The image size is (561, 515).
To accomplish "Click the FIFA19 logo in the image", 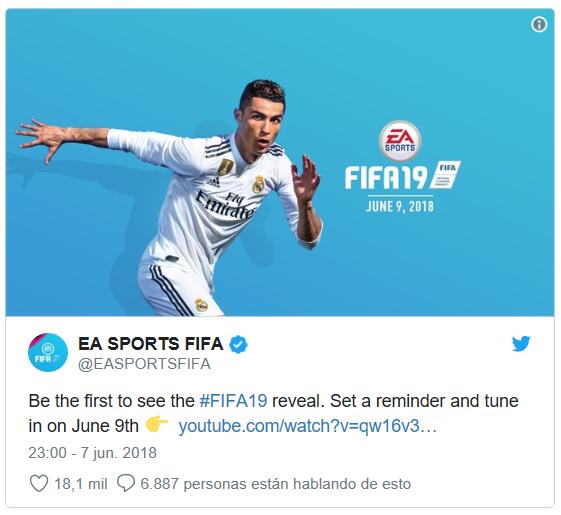I will tap(386, 178).
